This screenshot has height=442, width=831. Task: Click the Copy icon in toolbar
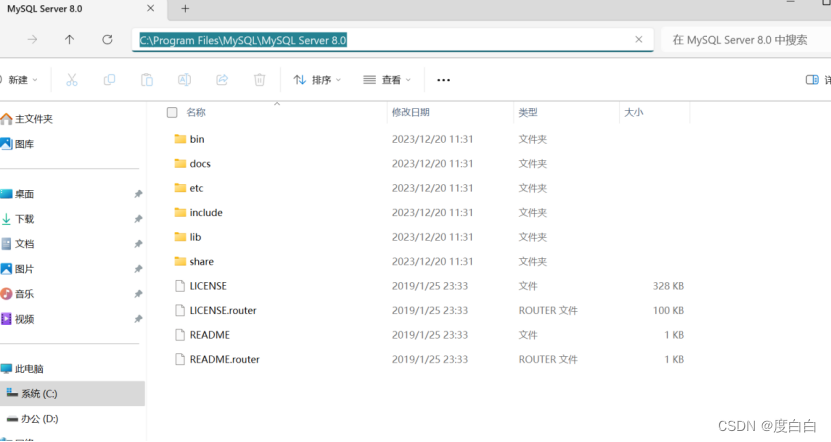coord(109,80)
